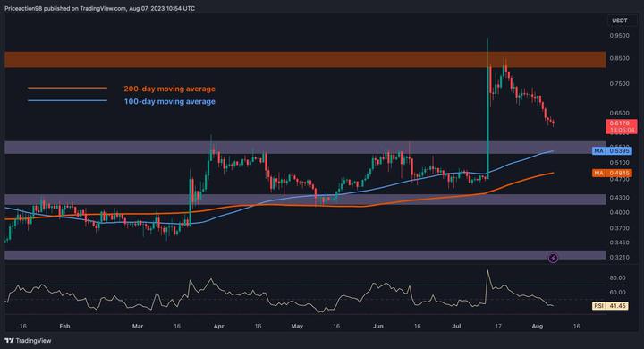Click the 0.3450 price axis label
Screen dimensions: 644x349
(x=619, y=243)
